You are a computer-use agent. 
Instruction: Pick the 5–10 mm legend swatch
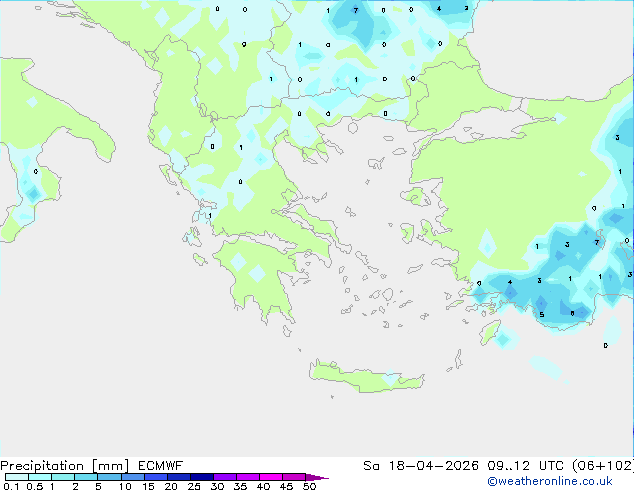click(x=109, y=477)
